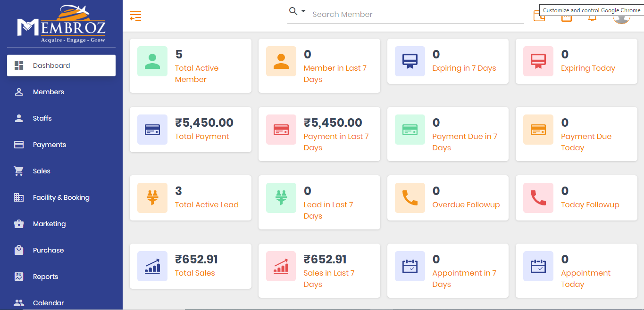This screenshot has width=644, height=310.
Task: Click the sales chart icon on Total Sales card
Action: click(x=152, y=266)
